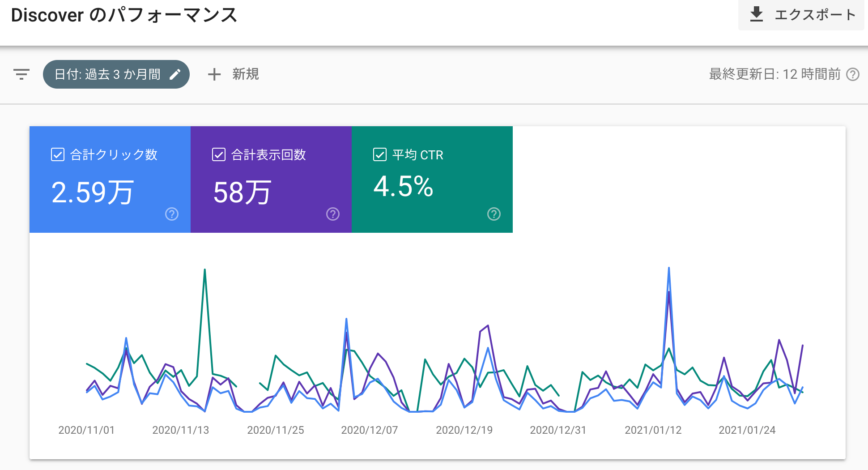Click 最終更新日: 12 時間前 text
This screenshot has width=868, height=470.
click(x=775, y=74)
